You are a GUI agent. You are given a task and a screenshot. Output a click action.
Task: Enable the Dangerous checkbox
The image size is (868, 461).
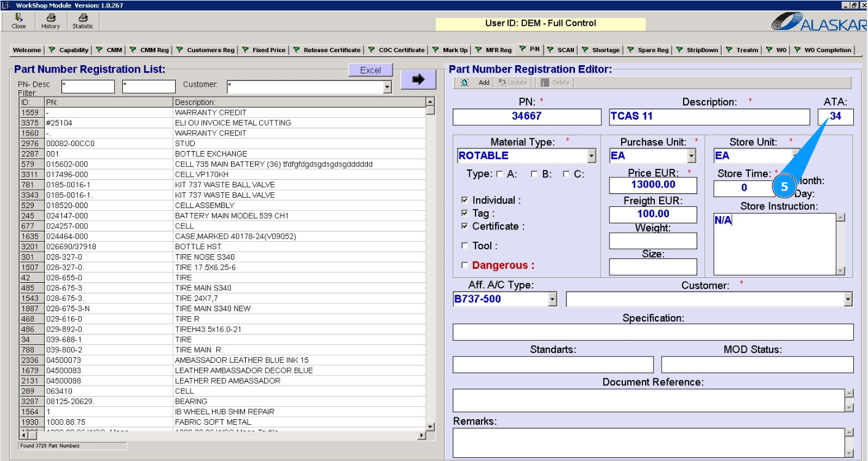[x=464, y=266]
